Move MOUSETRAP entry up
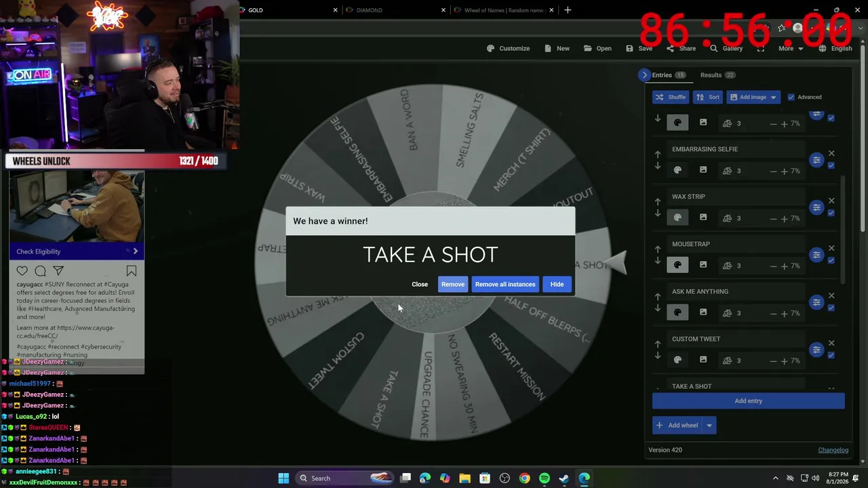 point(657,249)
